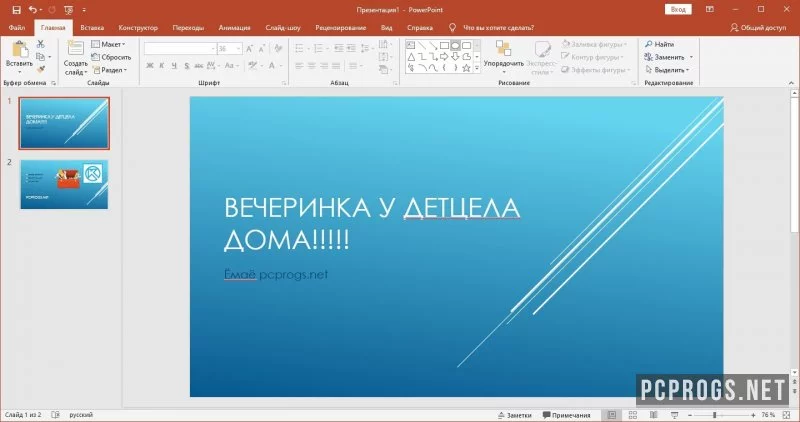Toggle align text left in paragraph group

click(x=299, y=65)
